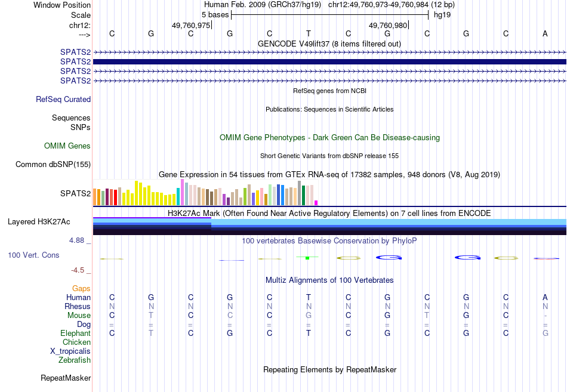Click the RepeatMasker track label

point(66,378)
